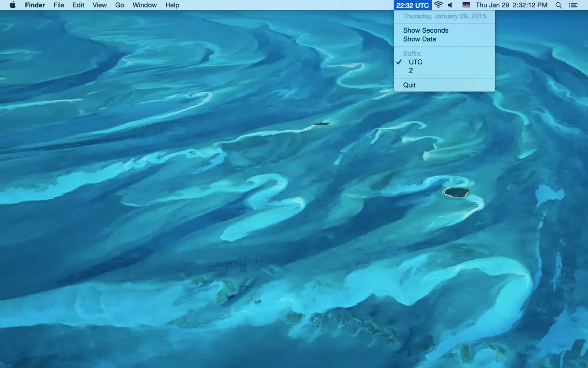The height and width of the screenshot is (368, 588).
Task: Open Spotlight search
Action: (559, 5)
